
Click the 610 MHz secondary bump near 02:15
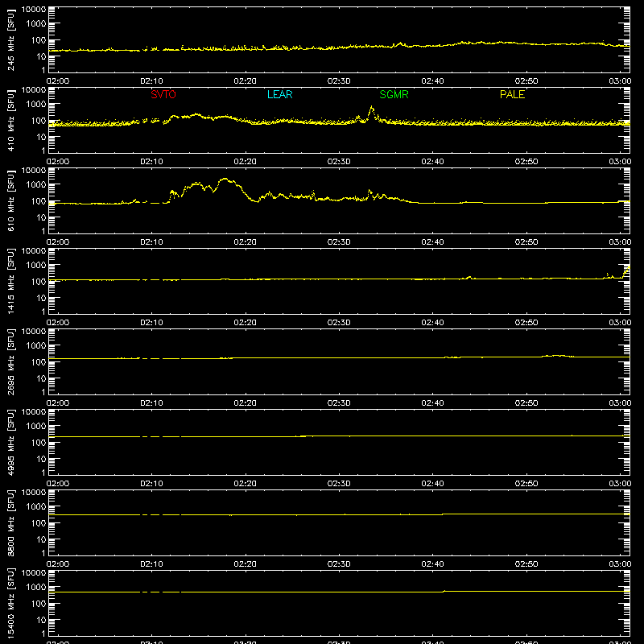[196, 184]
